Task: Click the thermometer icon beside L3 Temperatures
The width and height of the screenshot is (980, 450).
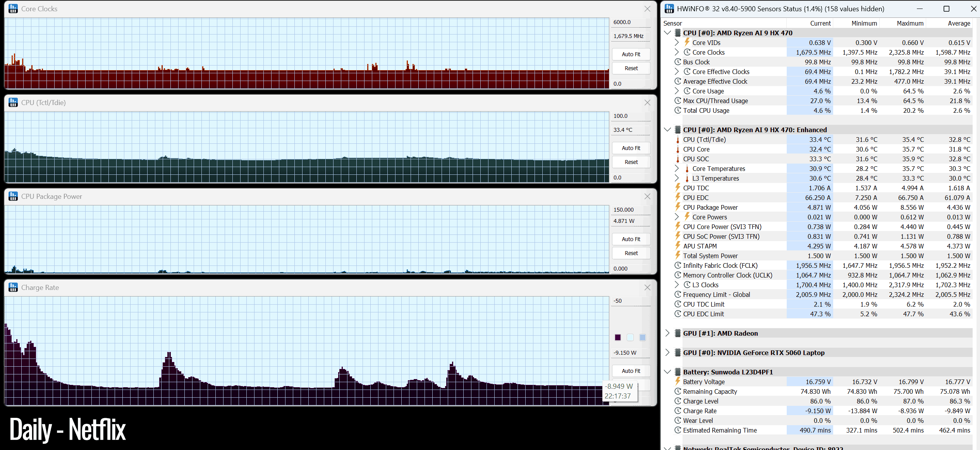Action: click(687, 178)
